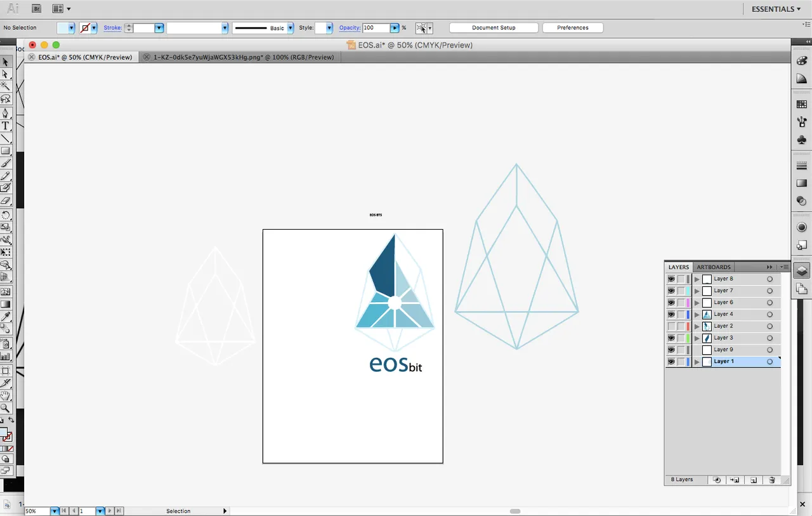This screenshot has width=812, height=516.
Task: Select the Selection (black arrow) tool
Action: pos(6,62)
